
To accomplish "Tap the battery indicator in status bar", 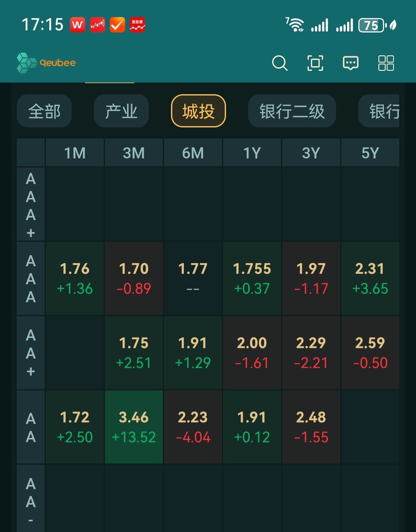I will coord(372,25).
